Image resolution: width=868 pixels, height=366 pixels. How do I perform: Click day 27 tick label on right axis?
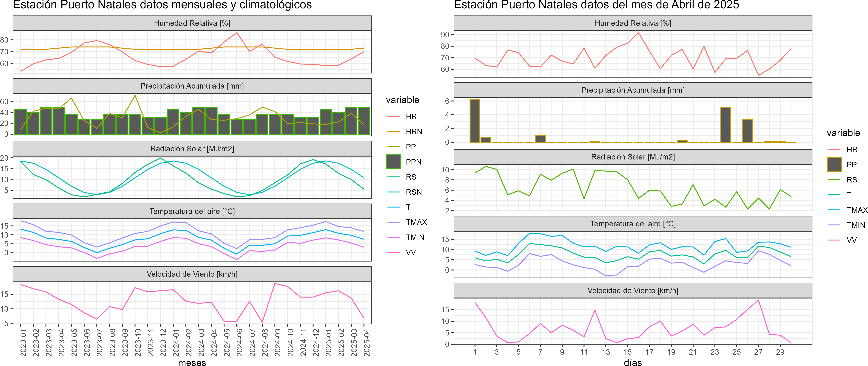758,352
